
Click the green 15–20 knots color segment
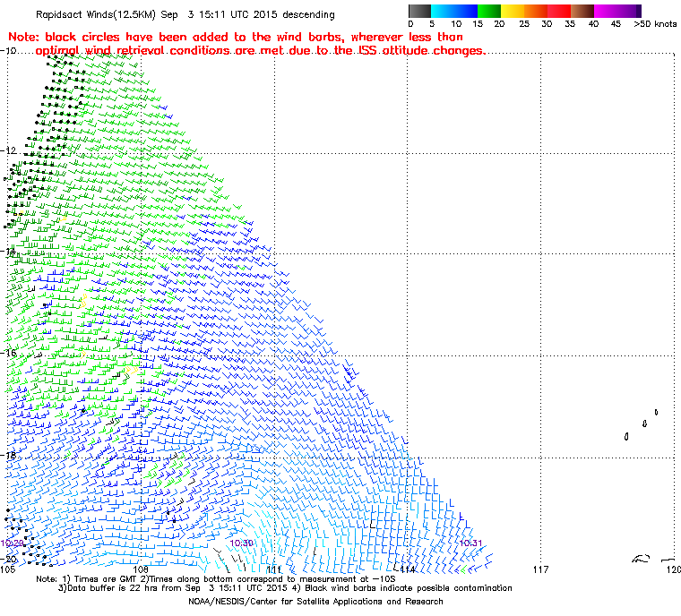coord(489,11)
